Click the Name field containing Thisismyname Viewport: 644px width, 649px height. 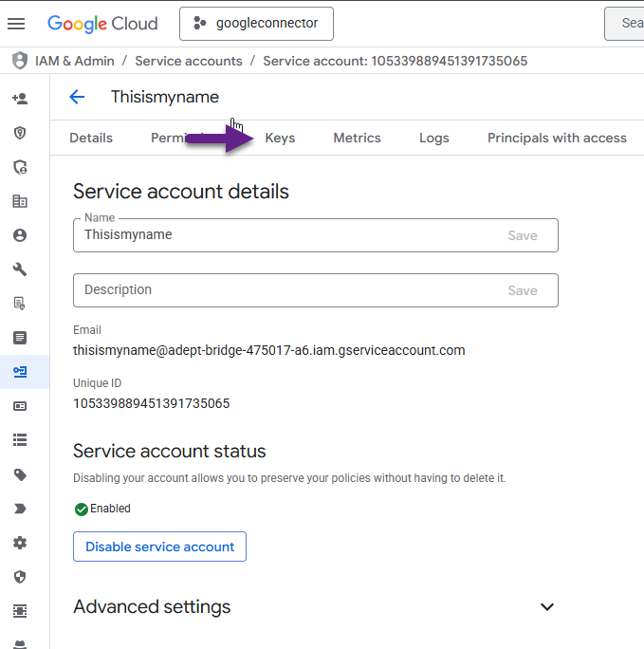pos(285,235)
